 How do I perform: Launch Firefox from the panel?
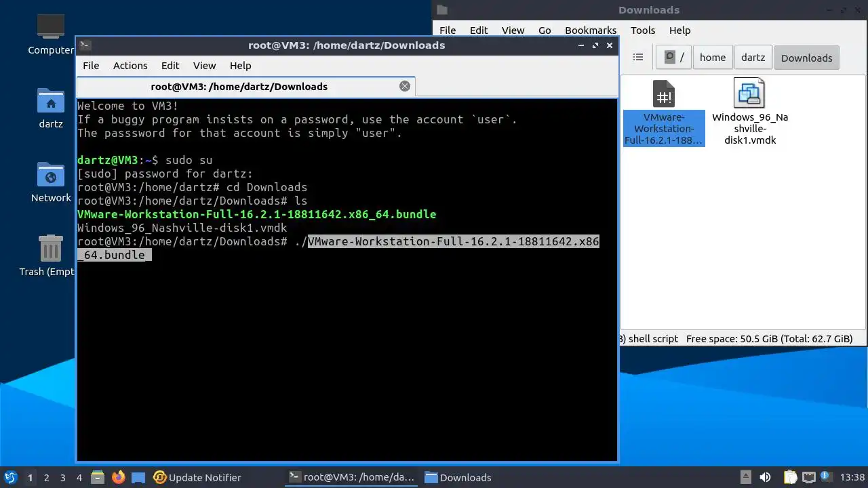coord(119,477)
